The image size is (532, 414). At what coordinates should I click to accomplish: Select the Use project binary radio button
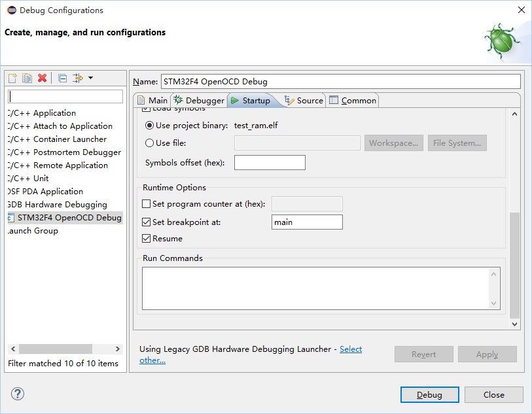[x=149, y=126]
